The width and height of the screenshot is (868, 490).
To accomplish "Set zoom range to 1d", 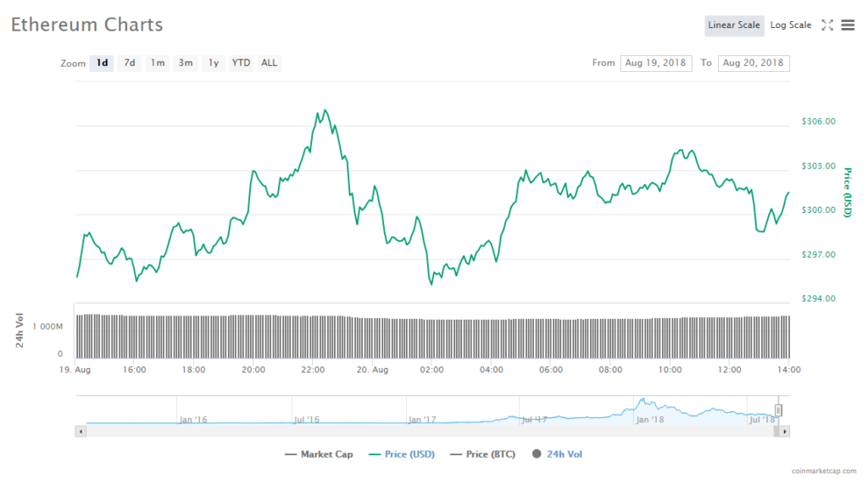I will coord(102,63).
